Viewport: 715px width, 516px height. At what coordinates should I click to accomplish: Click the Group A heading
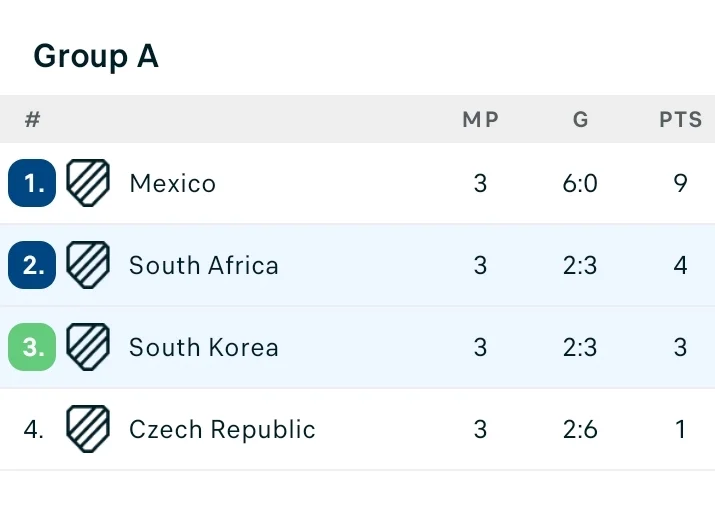(x=96, y=57)
